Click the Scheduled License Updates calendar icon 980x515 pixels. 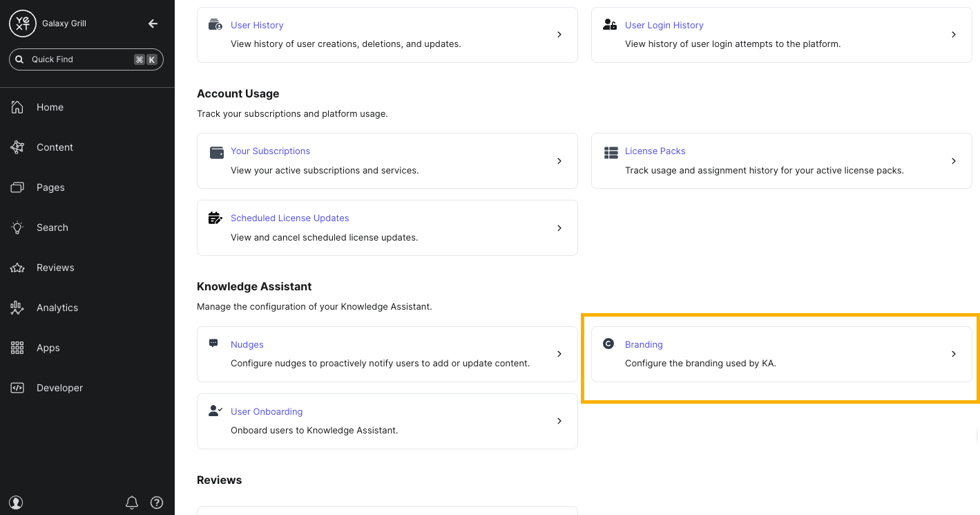point(215,218)
